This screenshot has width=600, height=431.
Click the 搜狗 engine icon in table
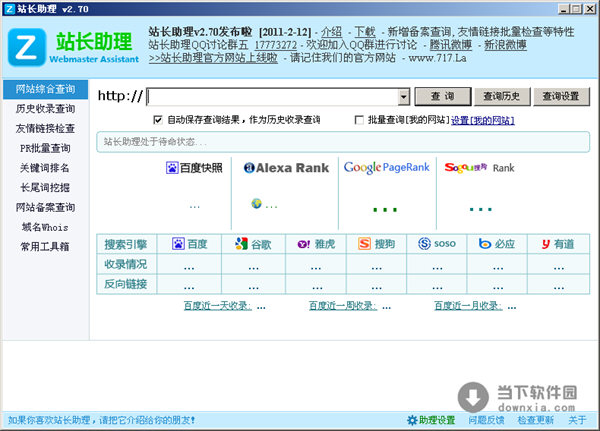364,243
